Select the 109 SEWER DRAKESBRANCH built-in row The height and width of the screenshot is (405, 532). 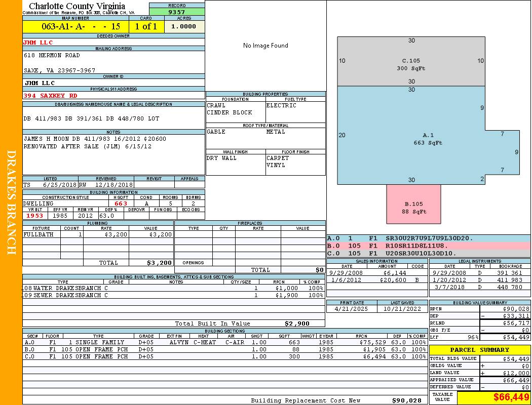pos(172,295)
